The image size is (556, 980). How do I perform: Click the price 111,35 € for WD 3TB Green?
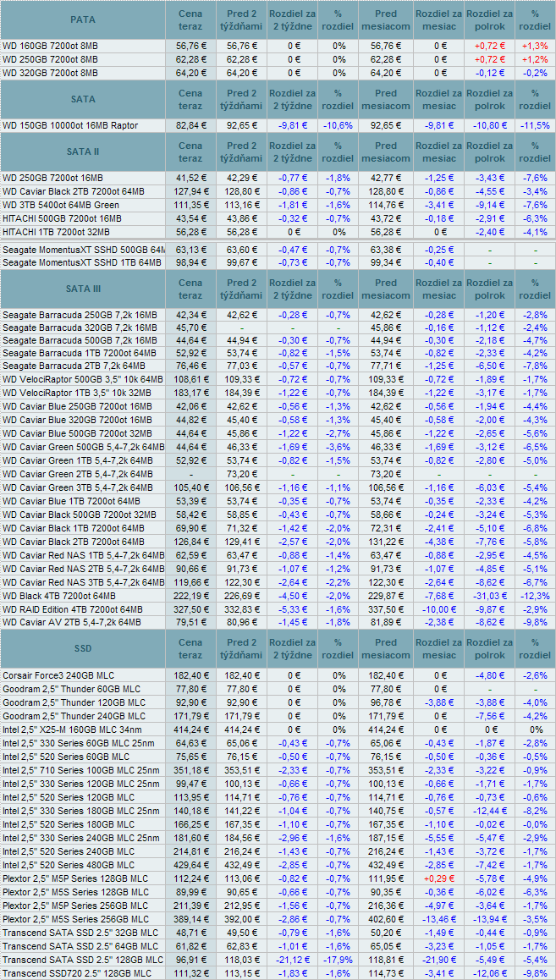[191, 204]
